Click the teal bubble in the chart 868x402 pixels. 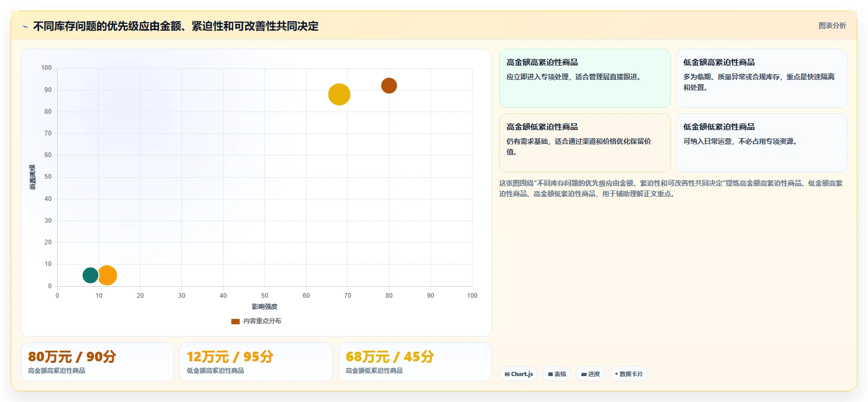(90, 275)
